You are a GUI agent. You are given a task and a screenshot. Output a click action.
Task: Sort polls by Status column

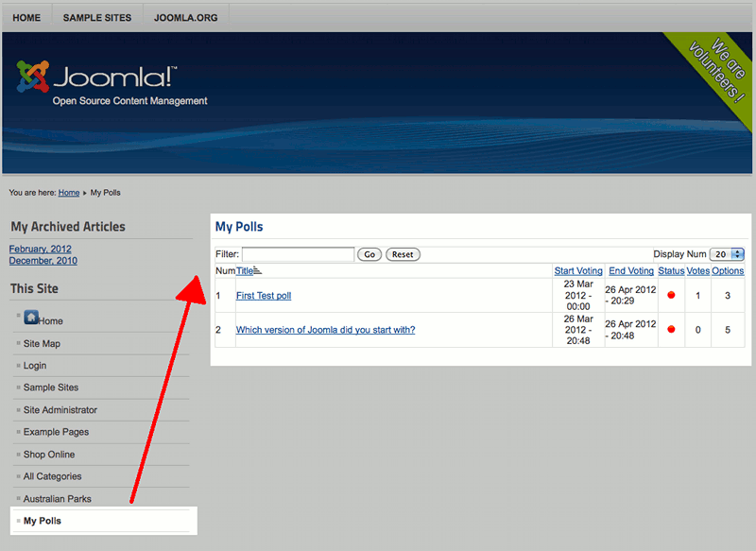[671, 271]
